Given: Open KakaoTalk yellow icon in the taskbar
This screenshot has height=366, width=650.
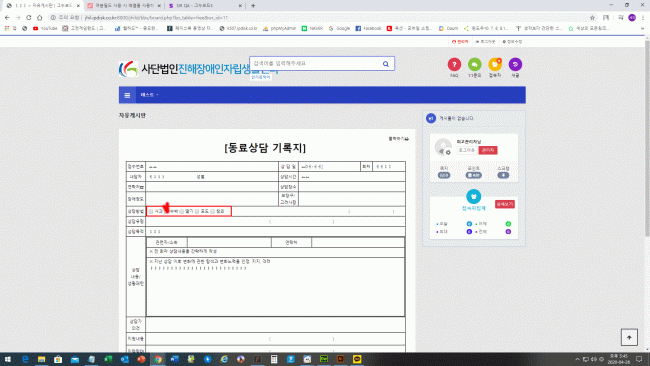Looking at the screenshot, I should pos(357,359).
